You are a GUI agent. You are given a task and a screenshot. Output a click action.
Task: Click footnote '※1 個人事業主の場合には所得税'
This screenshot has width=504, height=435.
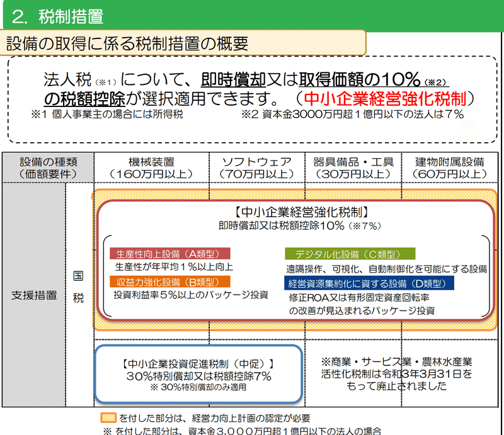[107, 114]
